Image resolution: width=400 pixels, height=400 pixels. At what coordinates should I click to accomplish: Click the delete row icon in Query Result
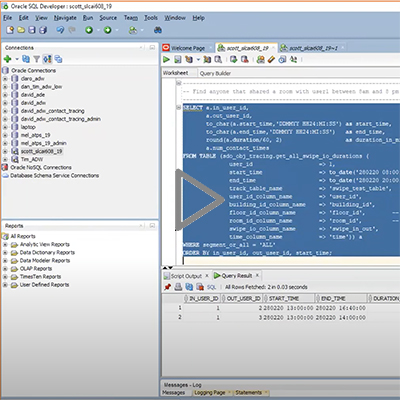click(200, 287)
